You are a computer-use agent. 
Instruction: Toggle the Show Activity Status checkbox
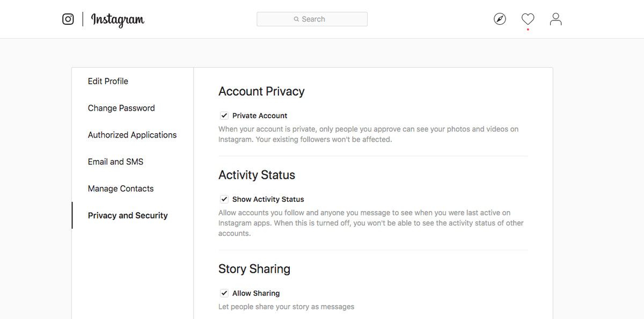click(224, 199)
